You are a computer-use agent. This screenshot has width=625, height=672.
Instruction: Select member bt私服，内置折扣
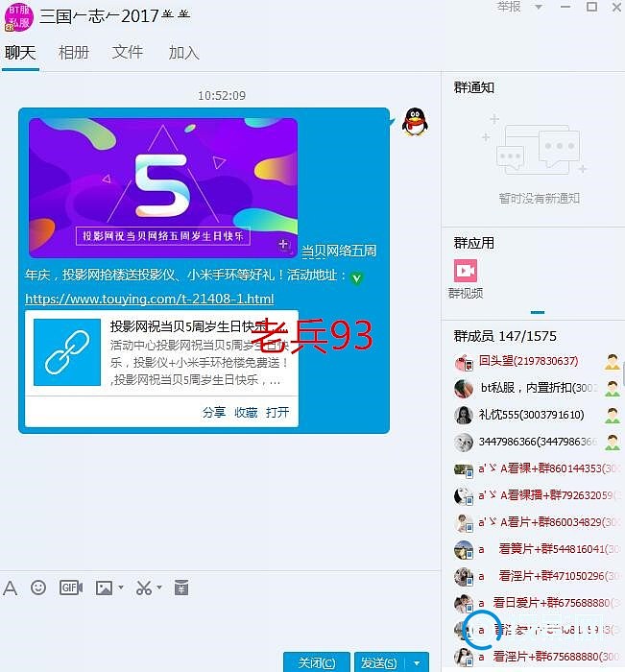pyautogui.click(x=537, y=388)
